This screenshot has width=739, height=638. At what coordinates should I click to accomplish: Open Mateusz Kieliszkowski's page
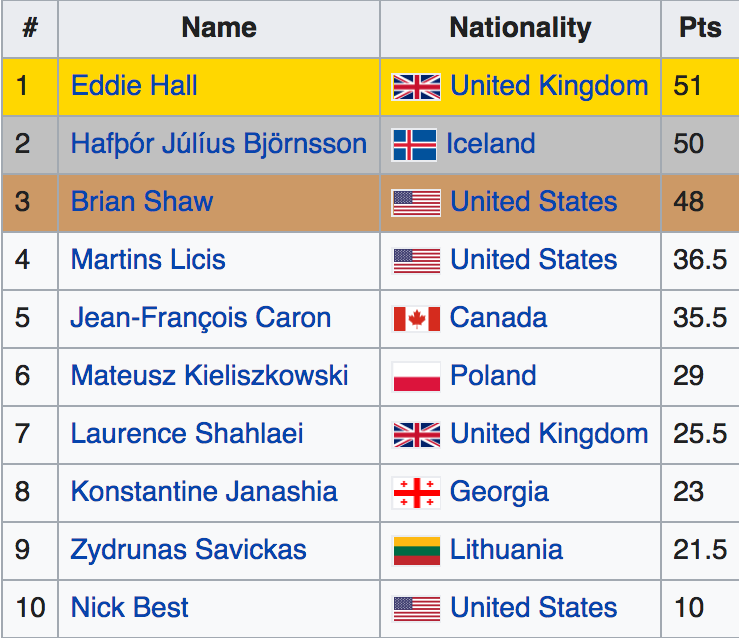click(209, 376)
